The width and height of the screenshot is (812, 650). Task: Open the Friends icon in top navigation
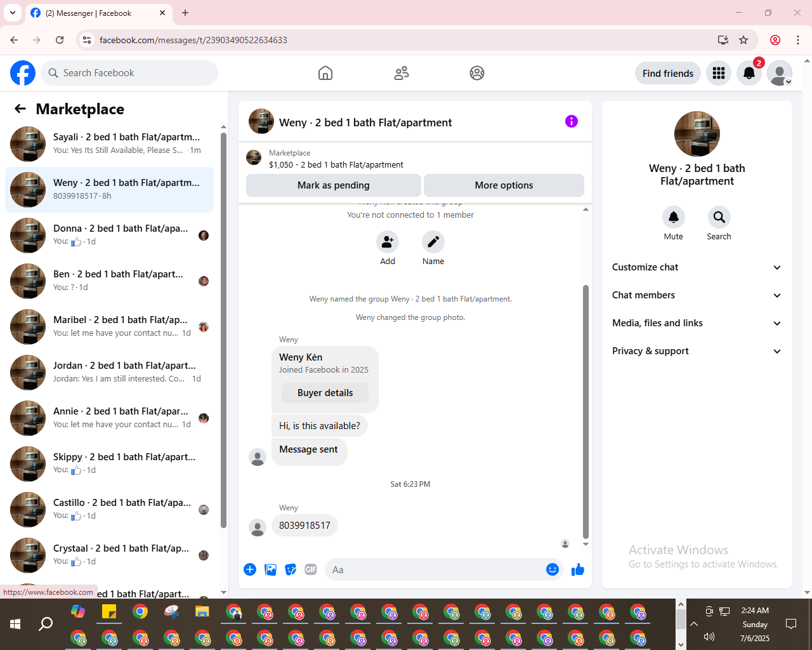tap(402, 73)
